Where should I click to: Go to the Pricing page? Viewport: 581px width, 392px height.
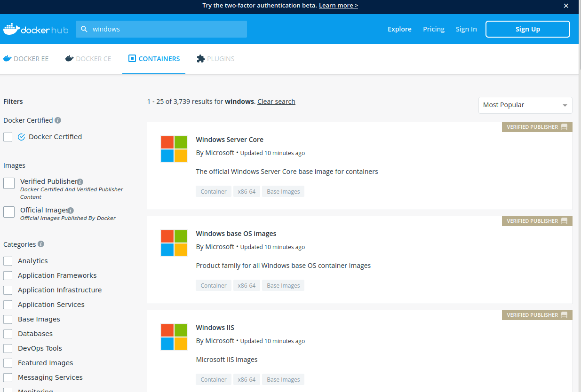coord(434,29)
